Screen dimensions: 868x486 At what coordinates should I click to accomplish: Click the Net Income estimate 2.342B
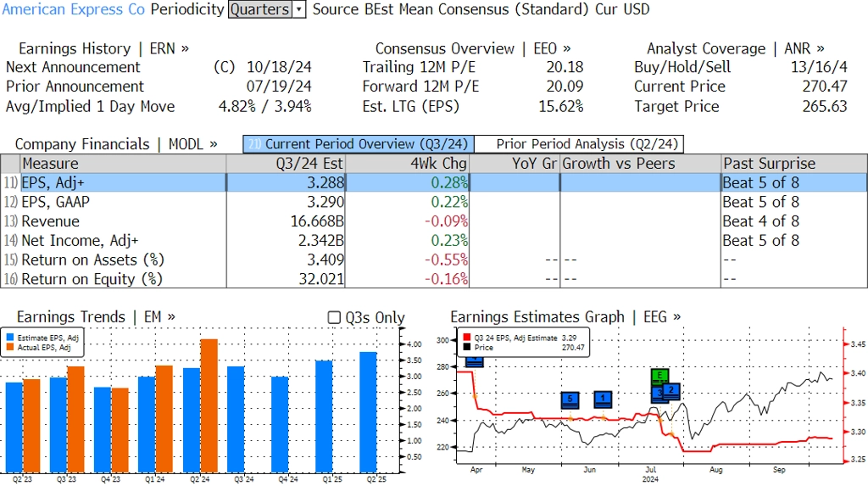pyautogui.click(x=321, y=241)
